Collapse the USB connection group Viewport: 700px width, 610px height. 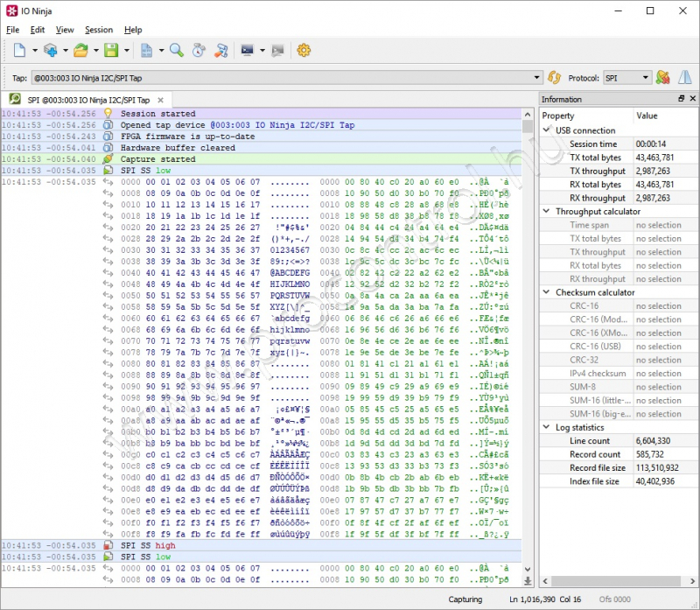pos(546,130)
